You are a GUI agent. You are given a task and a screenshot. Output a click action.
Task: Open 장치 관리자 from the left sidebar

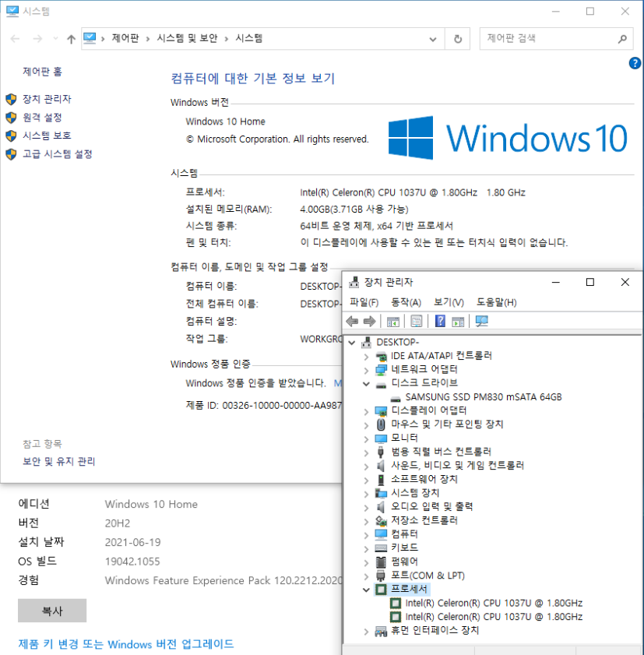coord(47,99)
